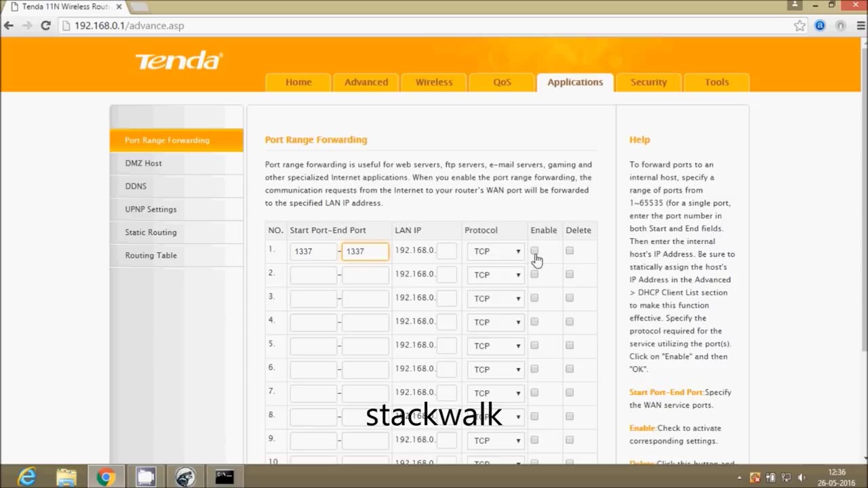The height and width of the screenshot is (488, 868).
Task: Open the network status tray icon
Action: pos(787,477)
